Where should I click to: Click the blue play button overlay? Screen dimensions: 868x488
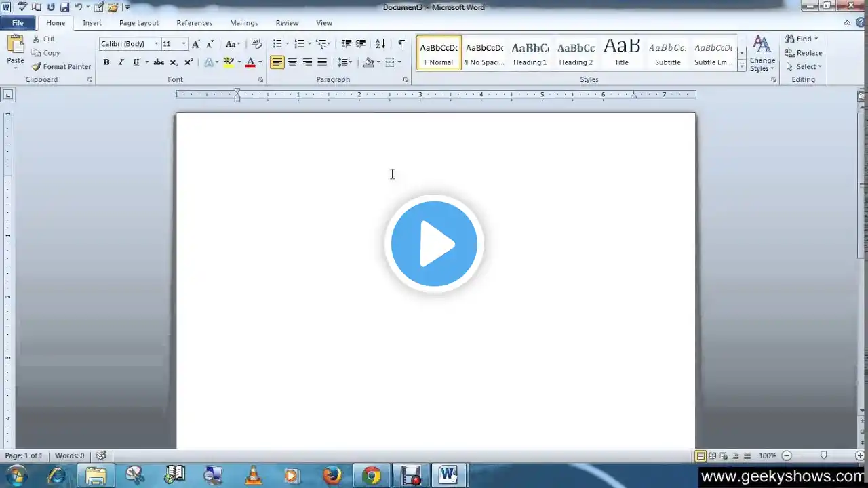[x=434, y=244]
